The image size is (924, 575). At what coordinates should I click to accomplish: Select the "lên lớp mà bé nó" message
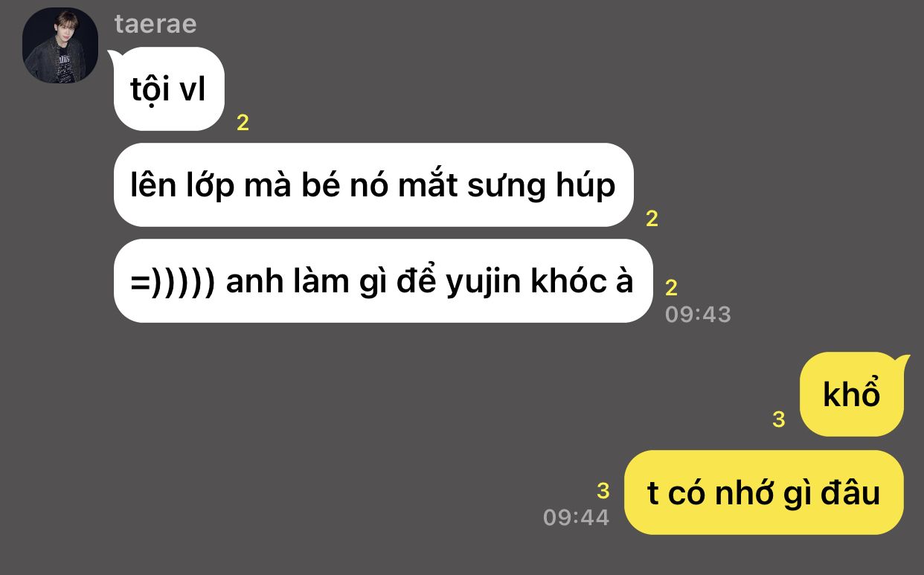373,185
